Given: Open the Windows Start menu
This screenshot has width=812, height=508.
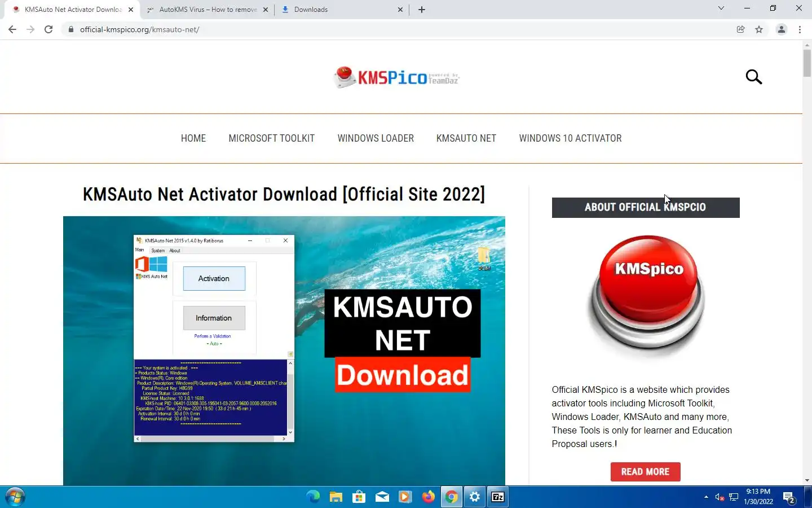Looking at the screenshot, I should (15, 497).
